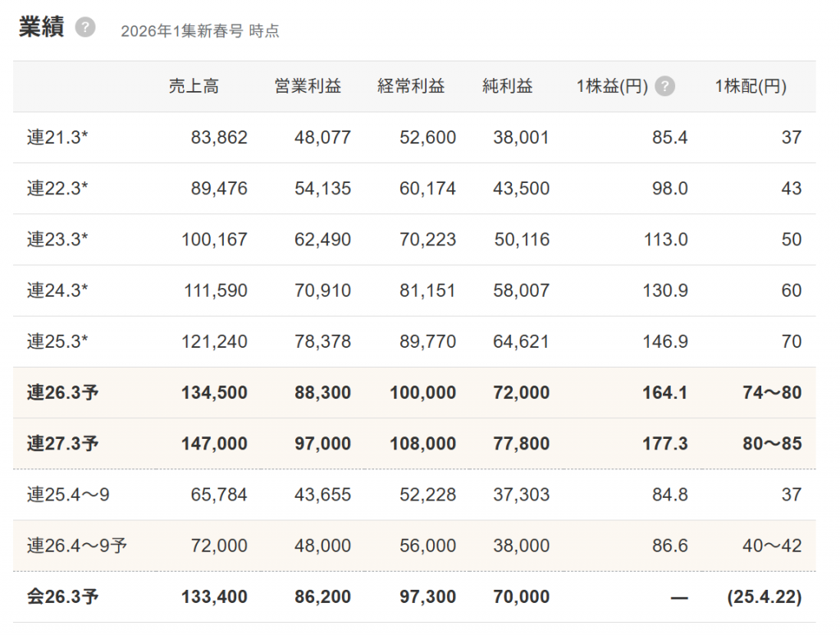Select the 2026年1集新春号 時点 subtitle text

click(199, 31)
